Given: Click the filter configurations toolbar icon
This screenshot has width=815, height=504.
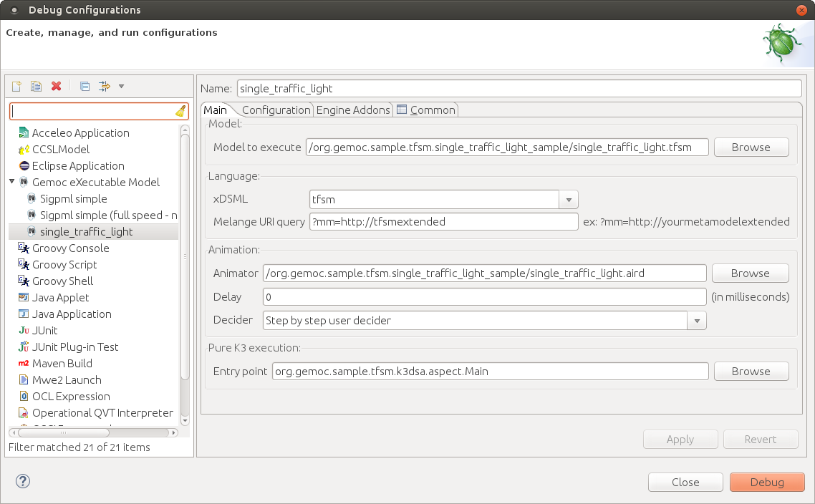Looking at the screenshot, I should click(x=105, y=87).
